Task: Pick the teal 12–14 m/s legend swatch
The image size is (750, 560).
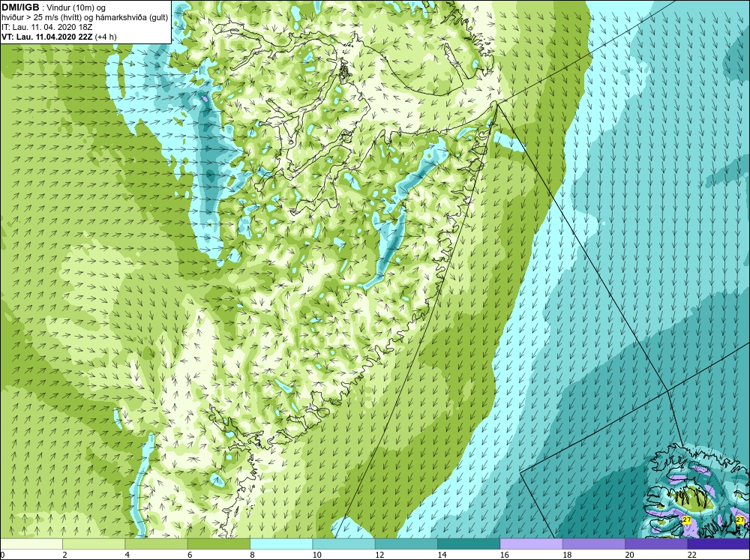Action: click(x=406, y=544)
